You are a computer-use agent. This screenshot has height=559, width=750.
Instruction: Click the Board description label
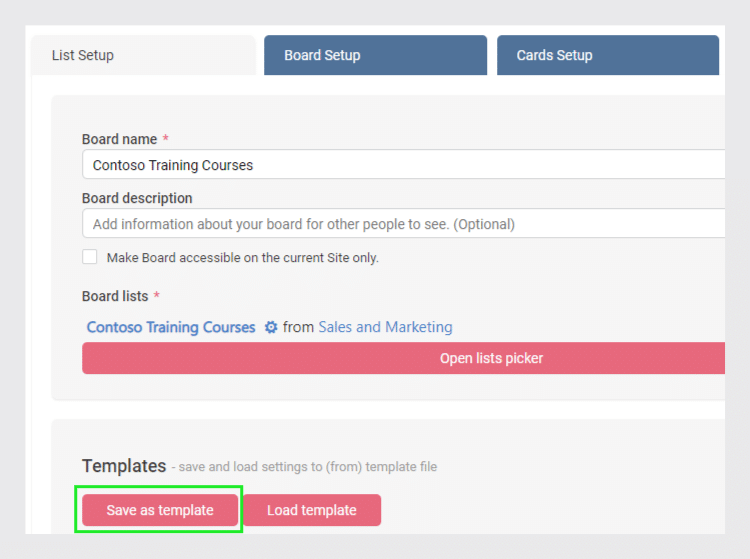tap(137, 198)
